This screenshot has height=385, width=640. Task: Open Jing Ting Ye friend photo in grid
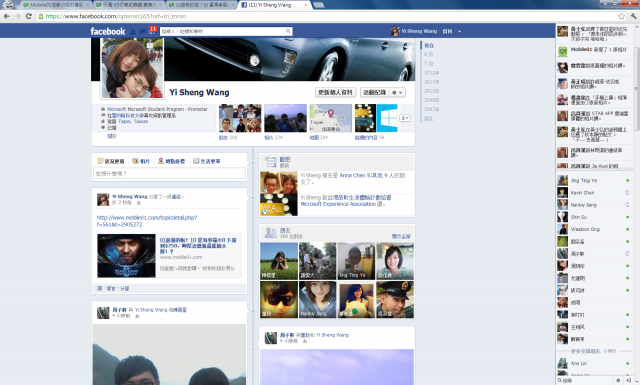pos(356,261)
